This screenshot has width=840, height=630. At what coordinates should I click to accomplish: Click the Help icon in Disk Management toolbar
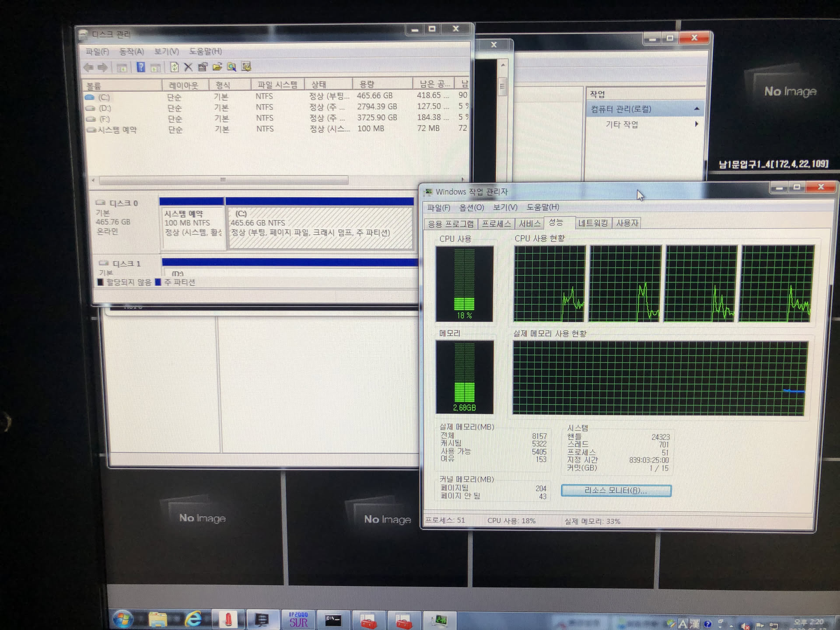click(141, 67)
